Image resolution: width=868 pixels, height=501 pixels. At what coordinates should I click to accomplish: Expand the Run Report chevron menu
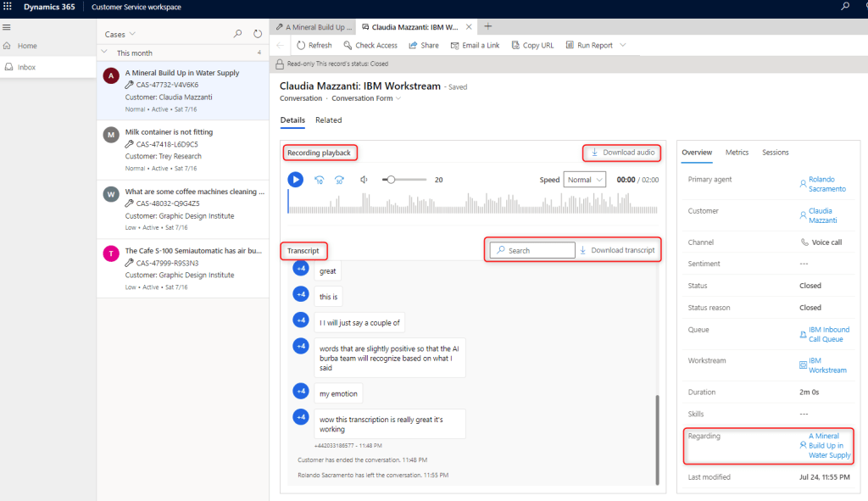click(x=623, y=45)
